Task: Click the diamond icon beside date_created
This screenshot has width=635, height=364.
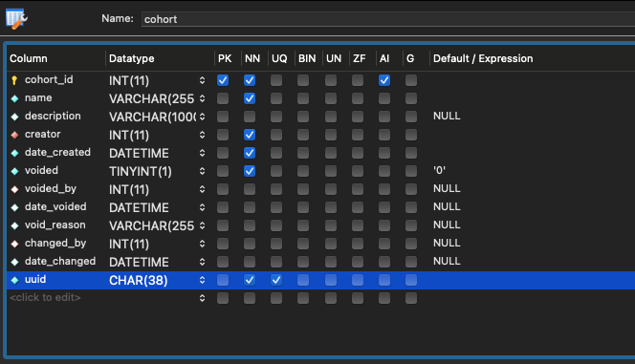Action: tap(15, 153)
